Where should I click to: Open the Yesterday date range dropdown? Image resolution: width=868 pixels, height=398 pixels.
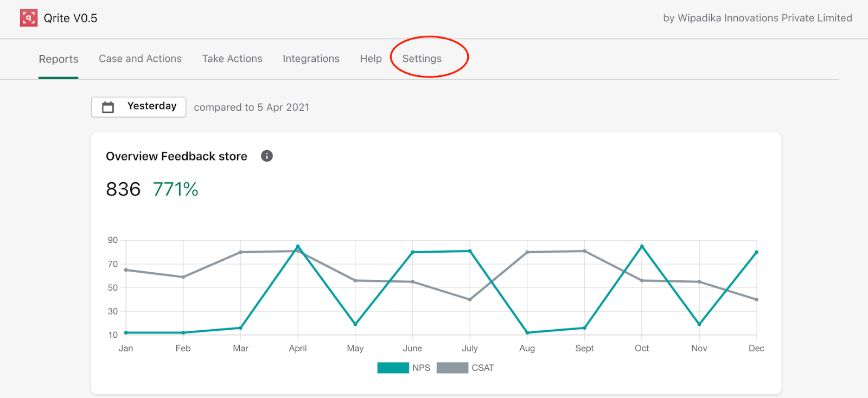tap(138, 107)
